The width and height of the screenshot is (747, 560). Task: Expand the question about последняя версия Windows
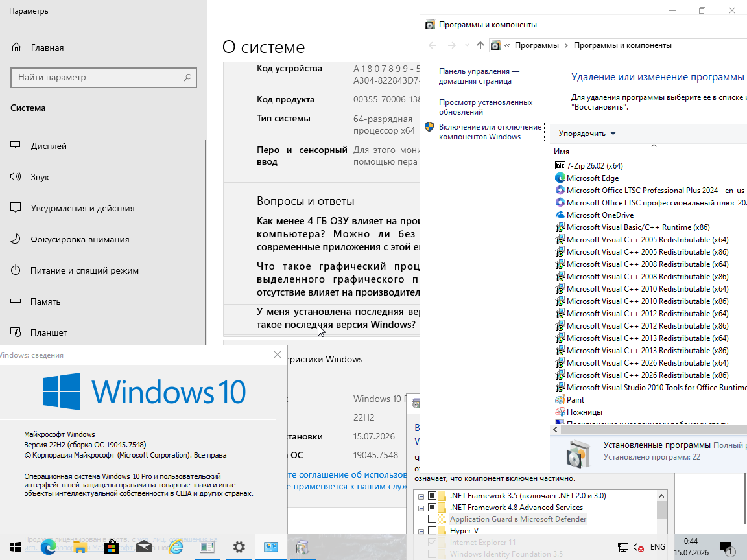coord(338,318)
